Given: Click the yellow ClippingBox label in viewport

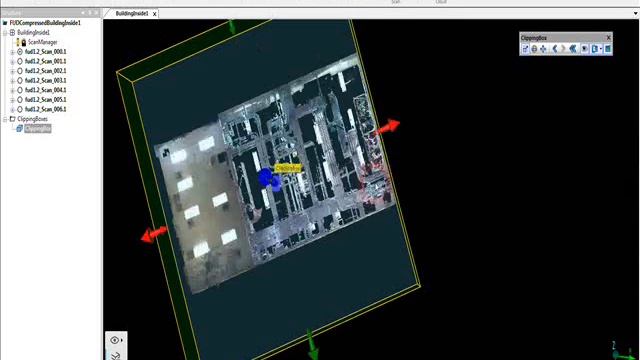Looking at the screenshot, I should click(288, 168).
